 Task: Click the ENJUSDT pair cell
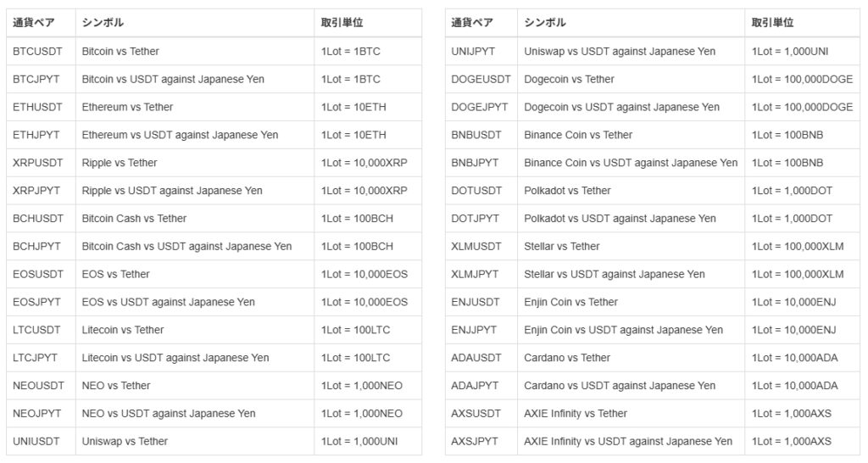(x=476, y=303)
